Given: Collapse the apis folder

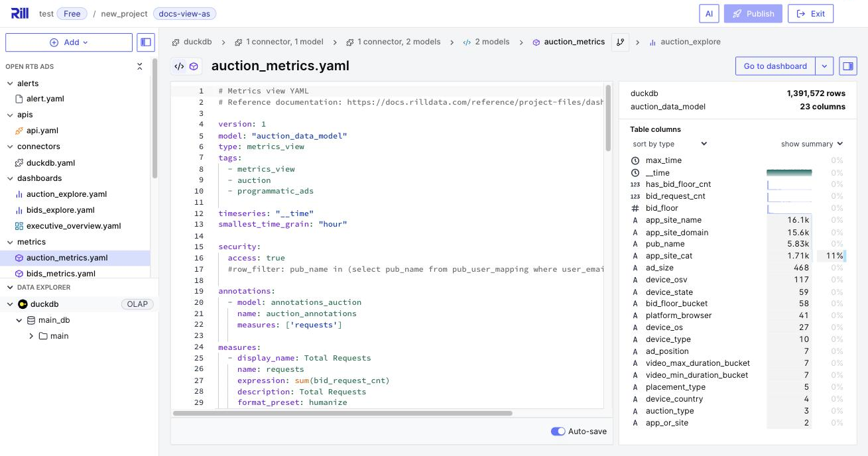Looking at the screenshot, I should (10, 115).
